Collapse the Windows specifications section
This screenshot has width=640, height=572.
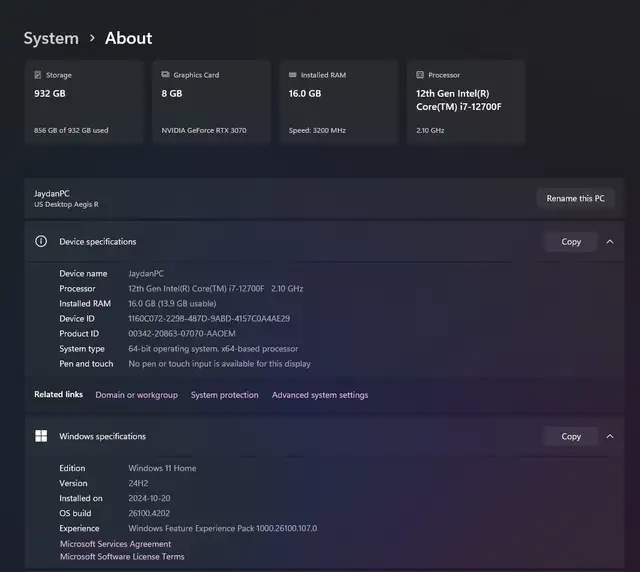coord(610,436)
